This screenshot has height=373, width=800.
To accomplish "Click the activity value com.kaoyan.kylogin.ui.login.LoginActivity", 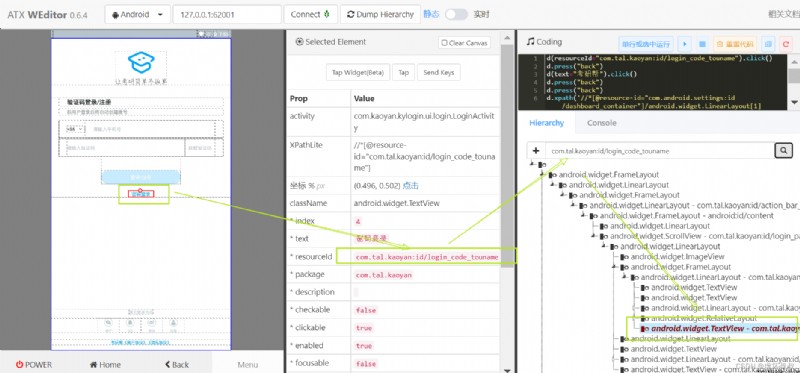I will pos(424,121).
